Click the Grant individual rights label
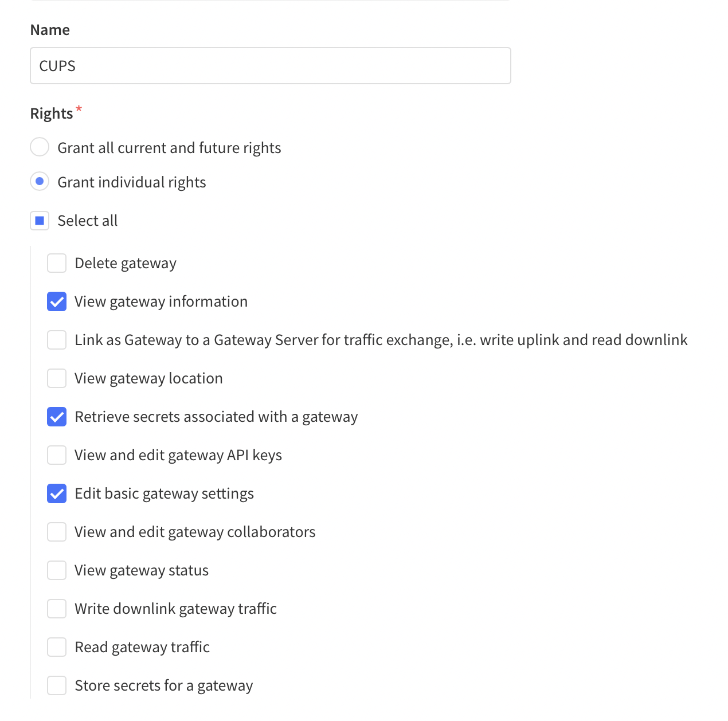728x721 pixels. coord(131,182)
